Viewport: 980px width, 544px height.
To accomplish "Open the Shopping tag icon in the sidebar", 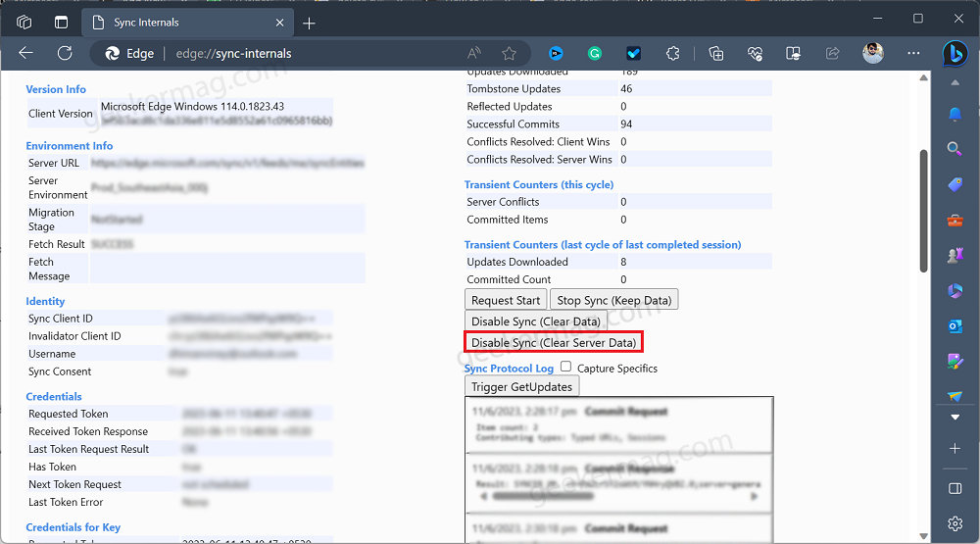I will pos(955,184).
